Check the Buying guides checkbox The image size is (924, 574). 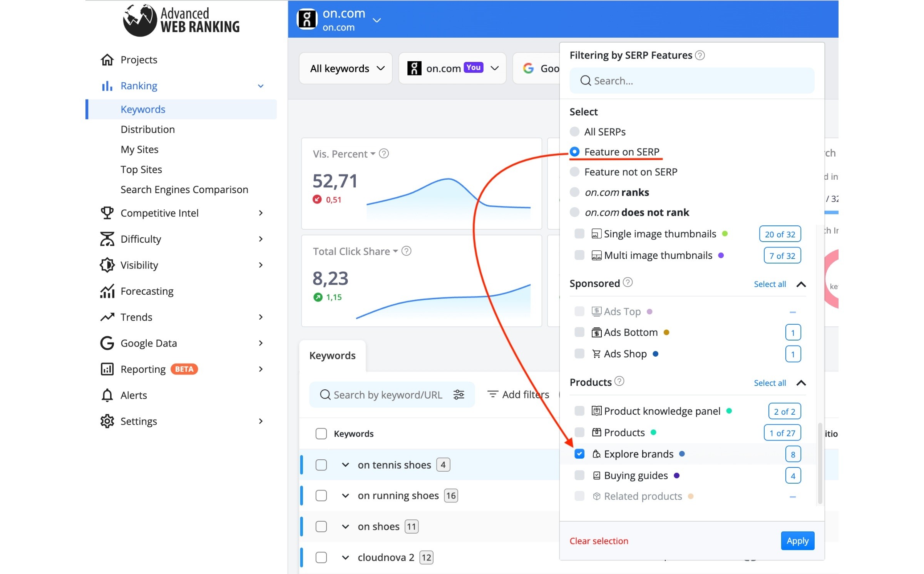click(579, 476)
